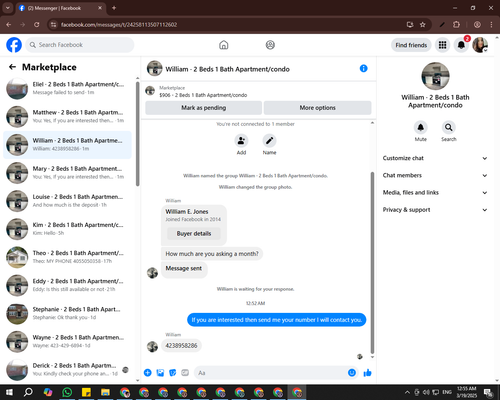This screenshot has width=500, height=400.
Task: Click the group photo in right panel
Action: point(435,76)
